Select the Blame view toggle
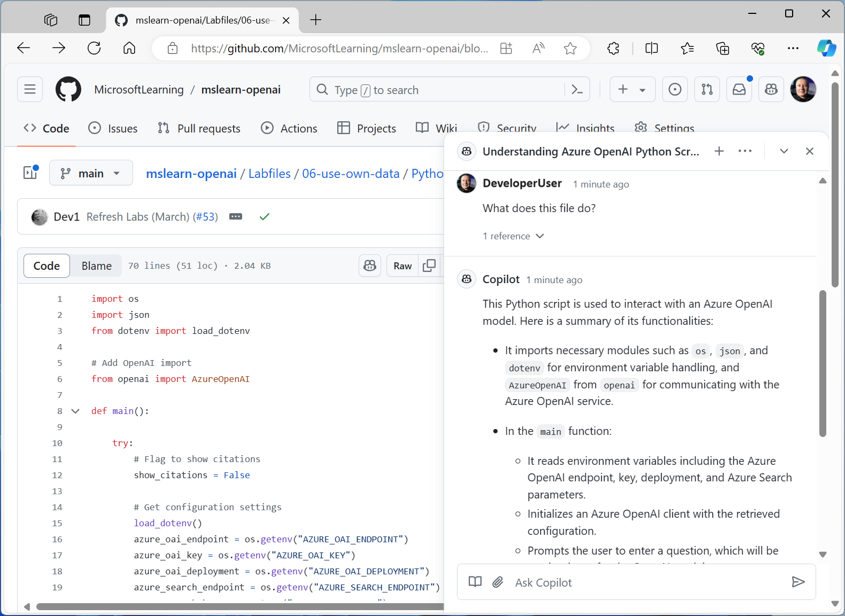 pyautogui.click(x=97, y=266)
